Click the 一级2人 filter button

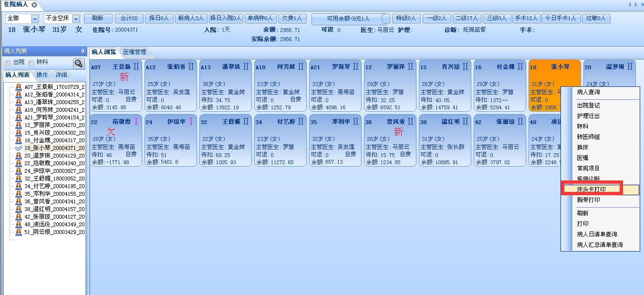436,19
